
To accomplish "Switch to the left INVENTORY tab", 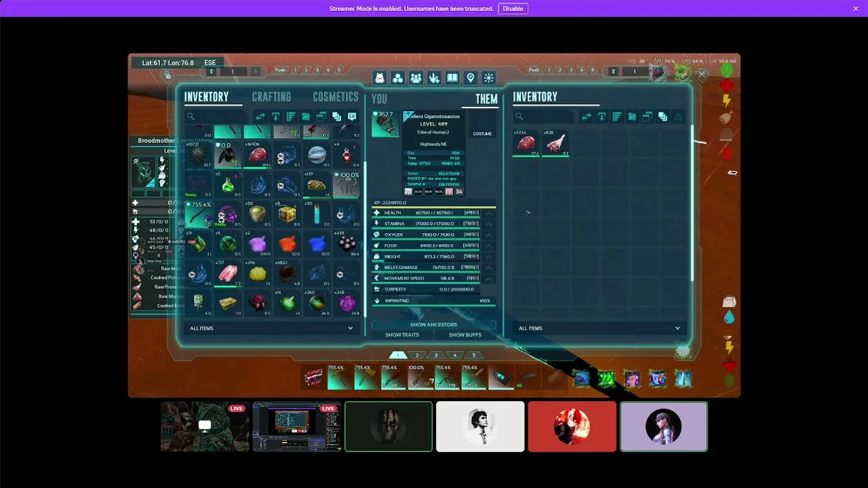I will [206, 97].
